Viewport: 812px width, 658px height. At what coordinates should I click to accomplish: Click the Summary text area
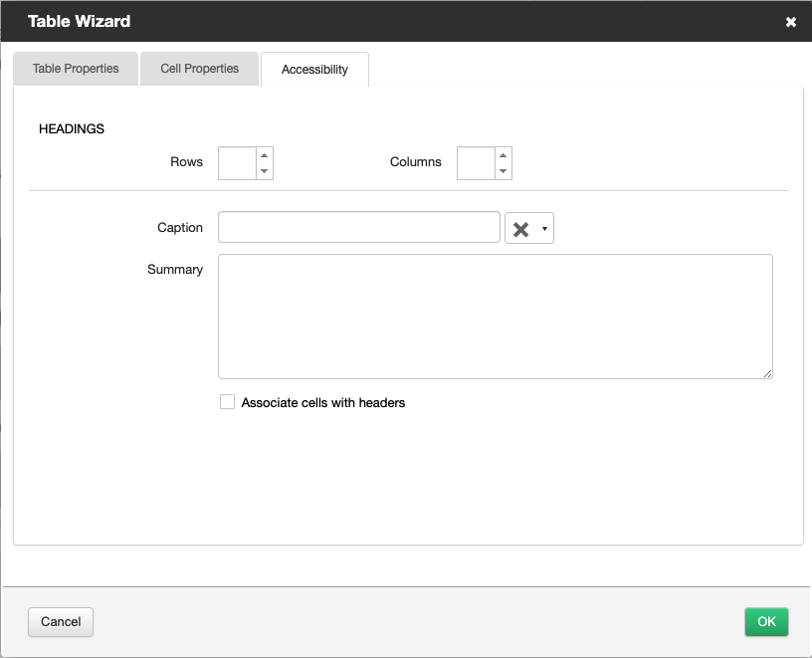click(495, 314)
